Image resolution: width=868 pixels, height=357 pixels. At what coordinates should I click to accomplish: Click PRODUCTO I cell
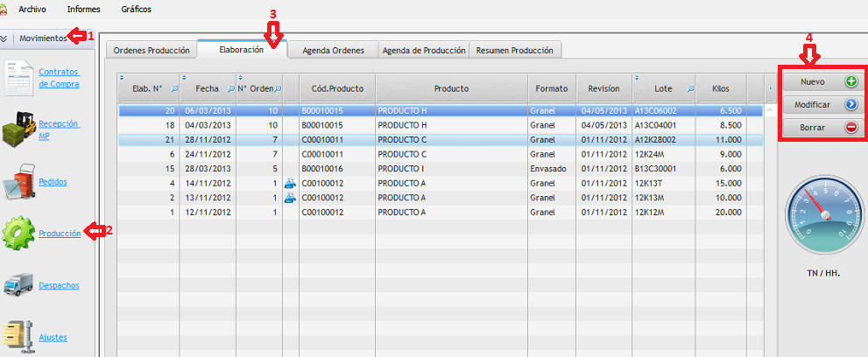coord(451,169)
